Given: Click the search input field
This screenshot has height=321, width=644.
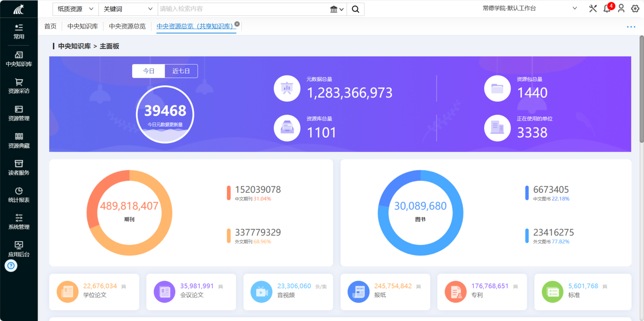Looking at the screenshot, I should click(x=242, y=9).
